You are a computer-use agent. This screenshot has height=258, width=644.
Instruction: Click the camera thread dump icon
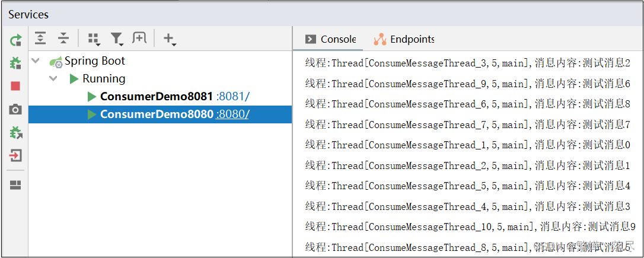coord(15,109)
